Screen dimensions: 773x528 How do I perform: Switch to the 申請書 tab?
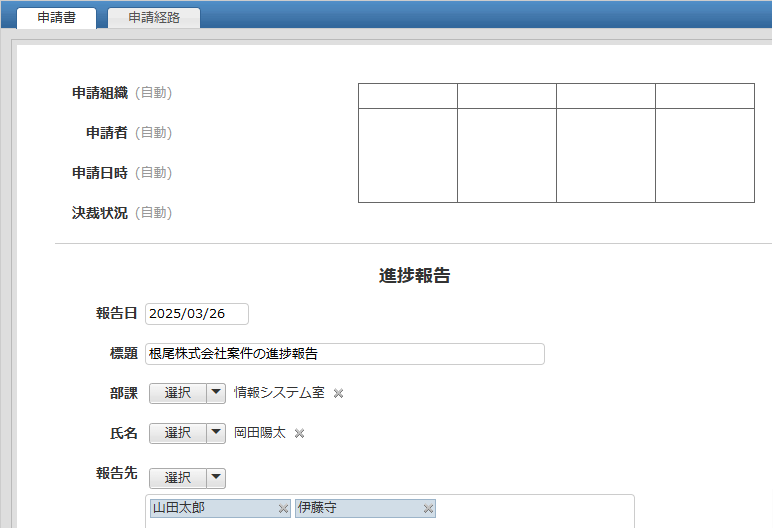pyautogui.click(x=57, y=17)
